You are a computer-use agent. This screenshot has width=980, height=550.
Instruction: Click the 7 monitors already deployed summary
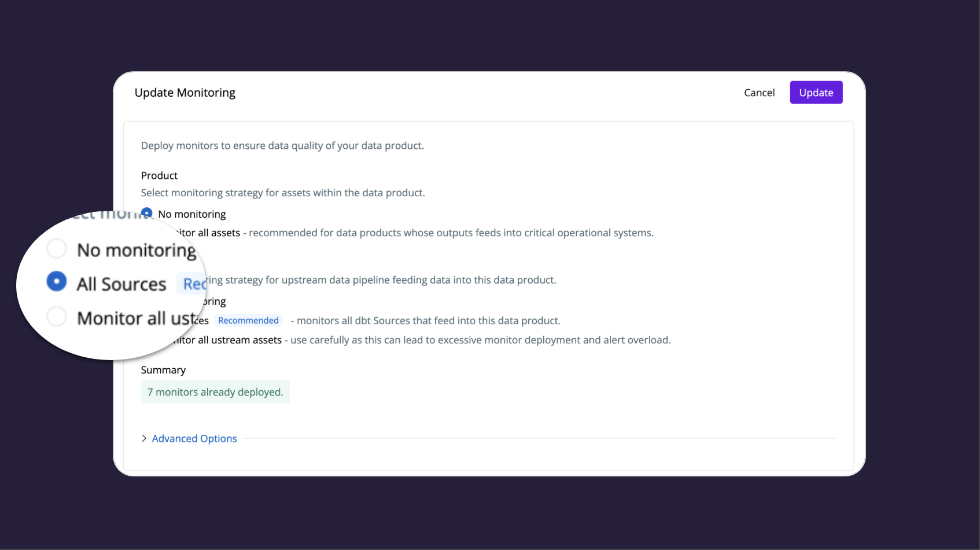[x=215, y=392]
